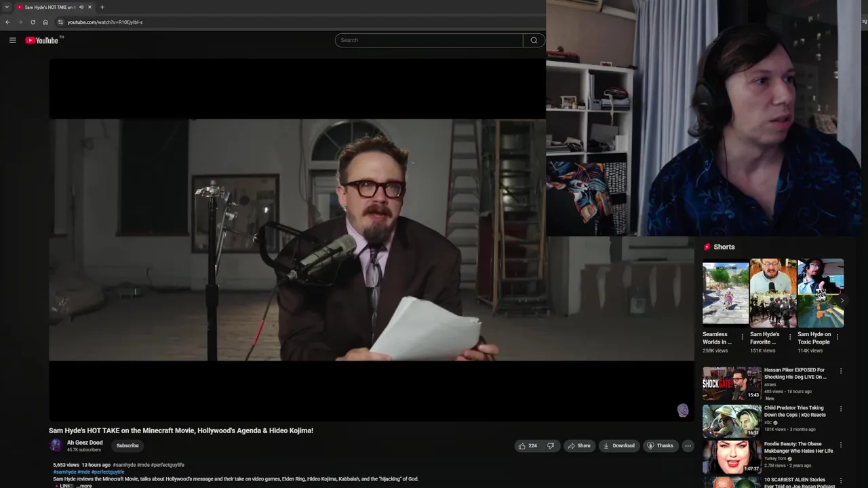Open Child Predator Tries Taking Down title
868x488 pixels.
[795, 411]
